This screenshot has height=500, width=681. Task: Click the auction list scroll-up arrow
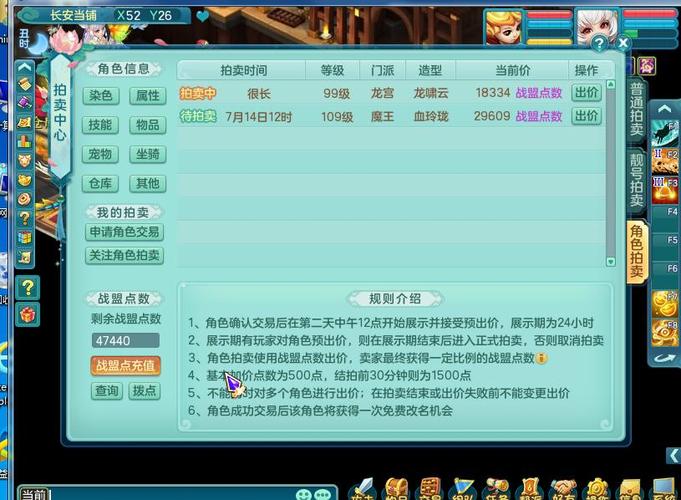click(611, 84)
